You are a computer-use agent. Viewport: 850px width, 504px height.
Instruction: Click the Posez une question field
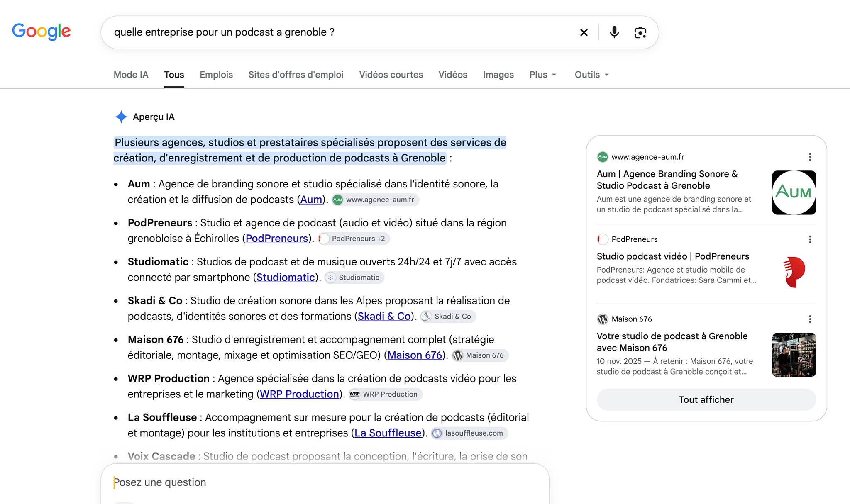325,482
